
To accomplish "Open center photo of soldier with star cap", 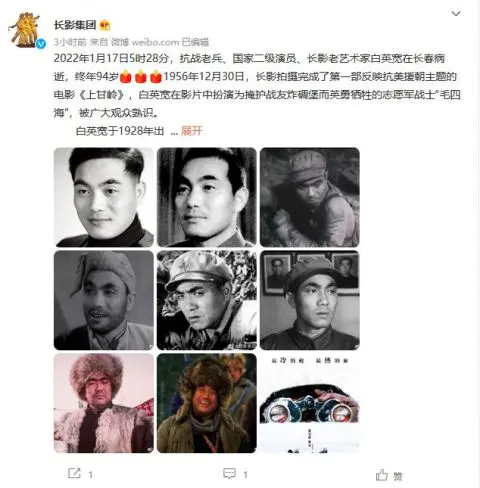I will tap(207, 300).
